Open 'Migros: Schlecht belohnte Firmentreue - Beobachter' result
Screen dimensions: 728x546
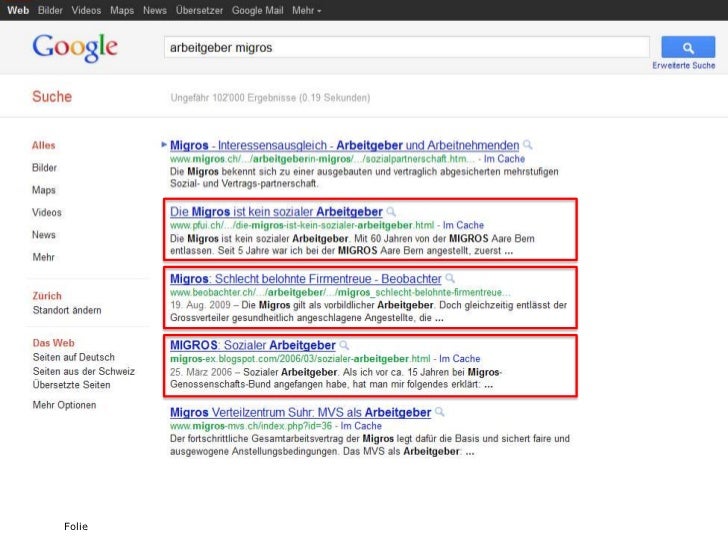306,279
